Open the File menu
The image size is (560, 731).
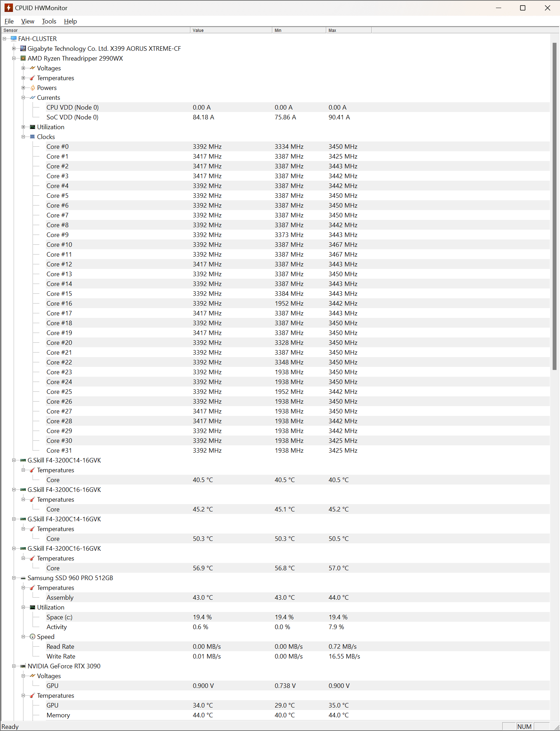pos(9,21)
